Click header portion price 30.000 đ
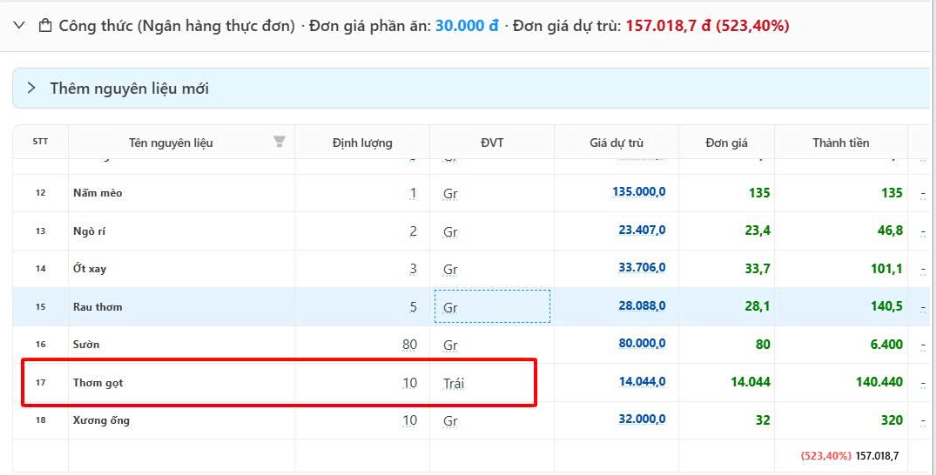The width and height of the screenshot is (936, 475). (467, 26)
